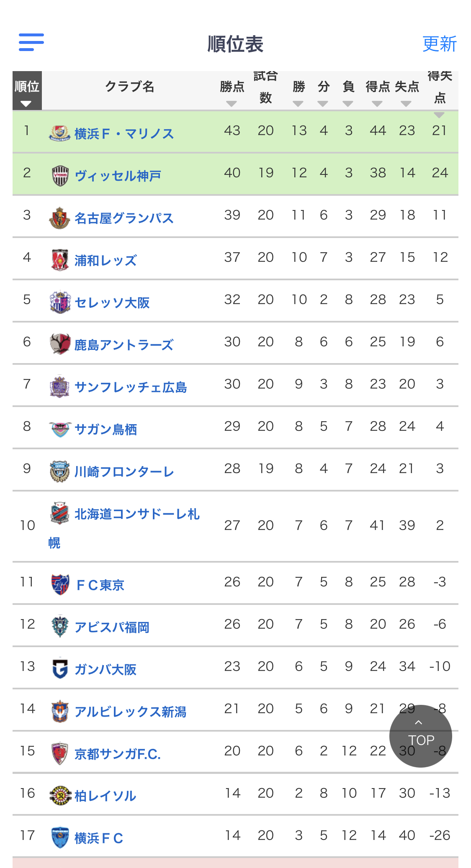The width and height of the screenshot is (471, 868).
Task: Click the Gamba Osaka logo icon
Action: [x=60, y=668]
